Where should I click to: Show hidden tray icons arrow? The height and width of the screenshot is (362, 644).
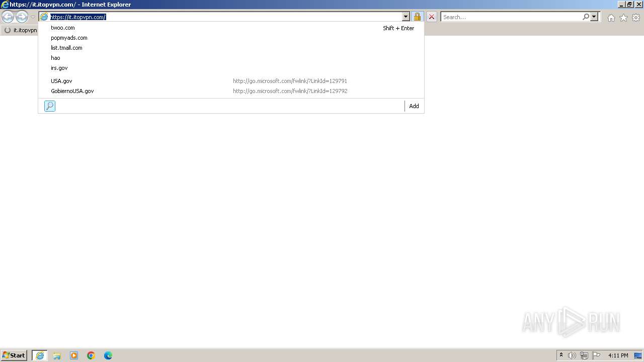click(561, 355)
